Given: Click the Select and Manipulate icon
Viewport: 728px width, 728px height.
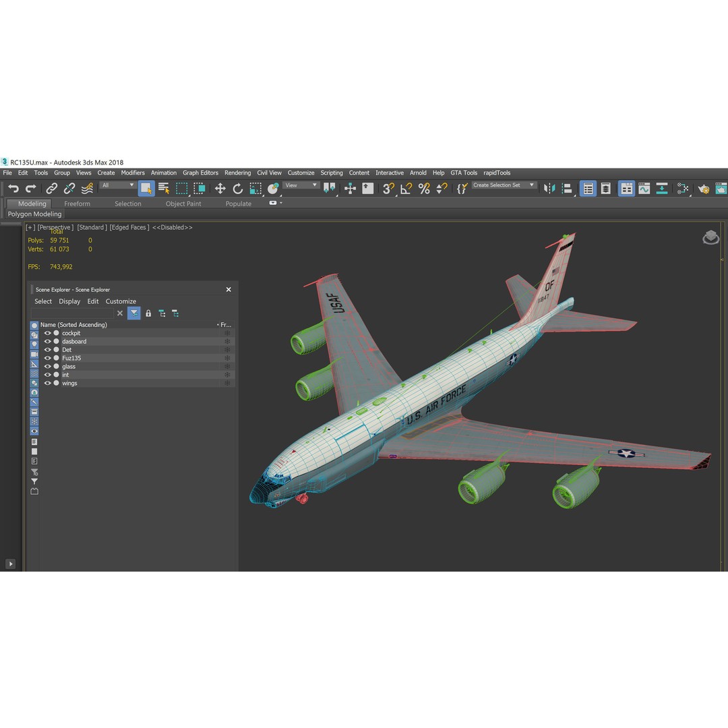Looking at the screenshot, I should pos(350,189).
